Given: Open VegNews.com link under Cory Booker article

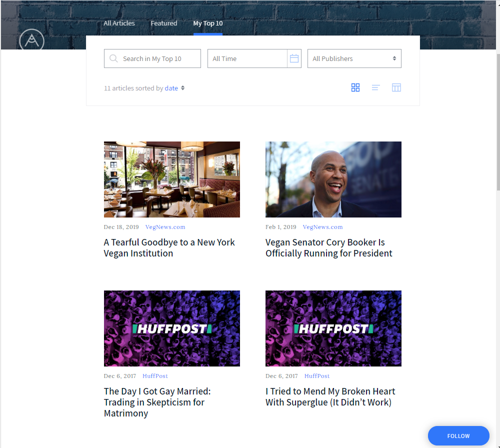Looking at the screenshot, I should (322, 227).
